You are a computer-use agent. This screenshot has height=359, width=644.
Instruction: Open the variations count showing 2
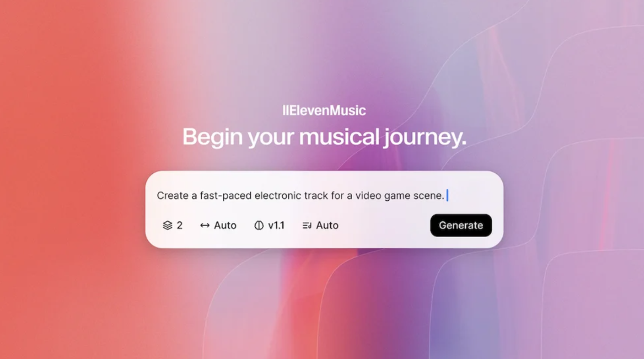pyautogui.click(x=173, y=225)
